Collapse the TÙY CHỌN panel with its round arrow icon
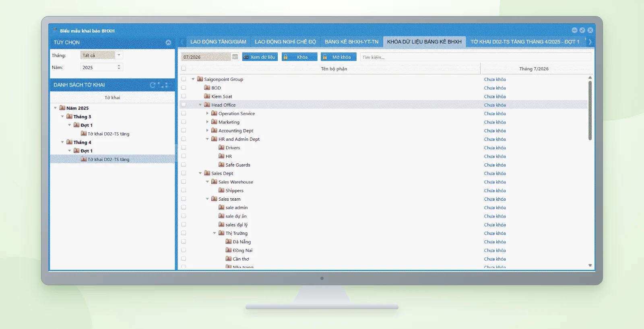The image size is (644, 329). (x=168, y=42)
